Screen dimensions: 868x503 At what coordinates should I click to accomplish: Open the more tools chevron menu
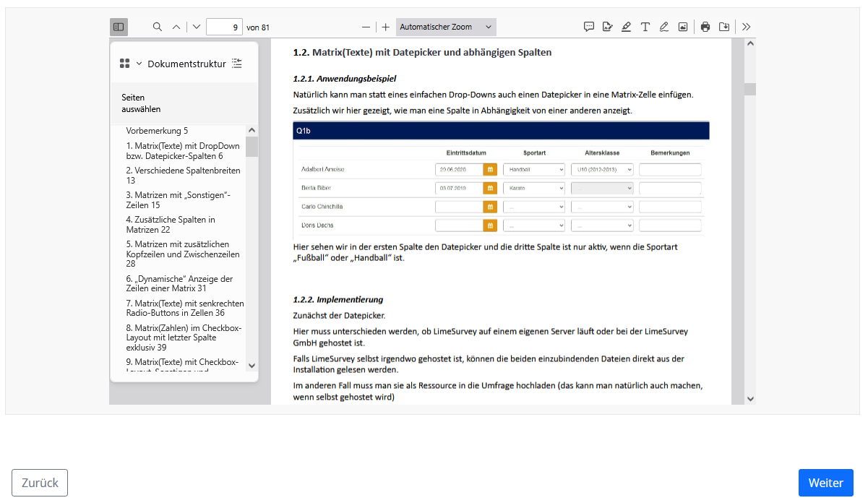click(x=746, y=27)
